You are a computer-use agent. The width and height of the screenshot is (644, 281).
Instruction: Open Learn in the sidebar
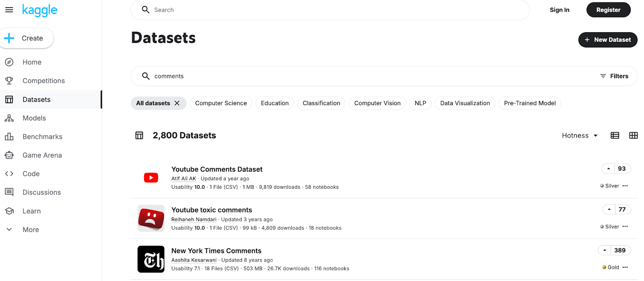point(31,211)
